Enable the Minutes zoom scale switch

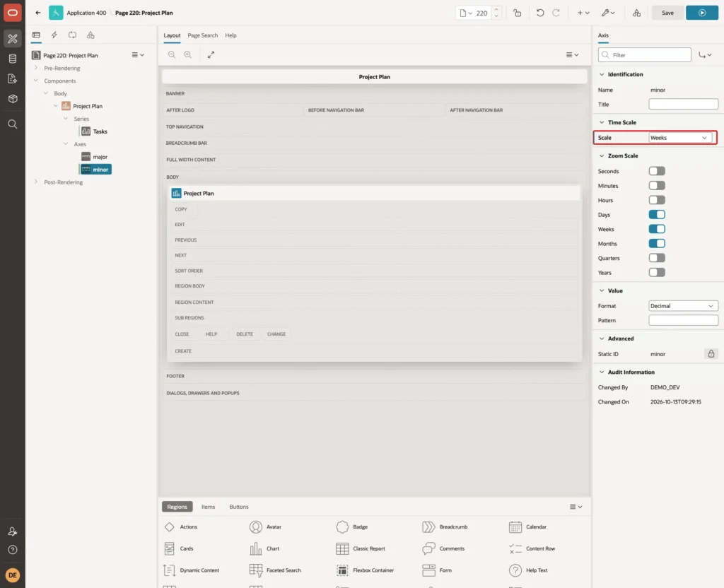pyautogui.click(x=657, y=186)
